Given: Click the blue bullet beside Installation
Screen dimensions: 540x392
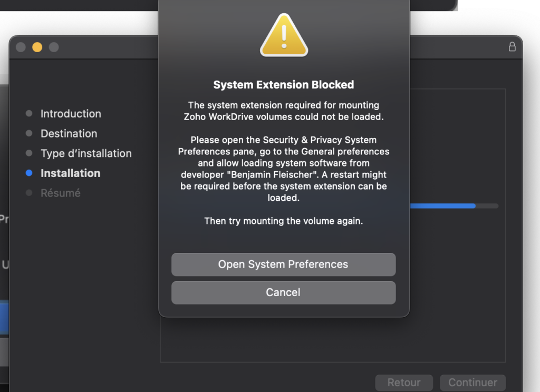Looking at the screenshot, I should pyautogui.click(x=29, y=173).
